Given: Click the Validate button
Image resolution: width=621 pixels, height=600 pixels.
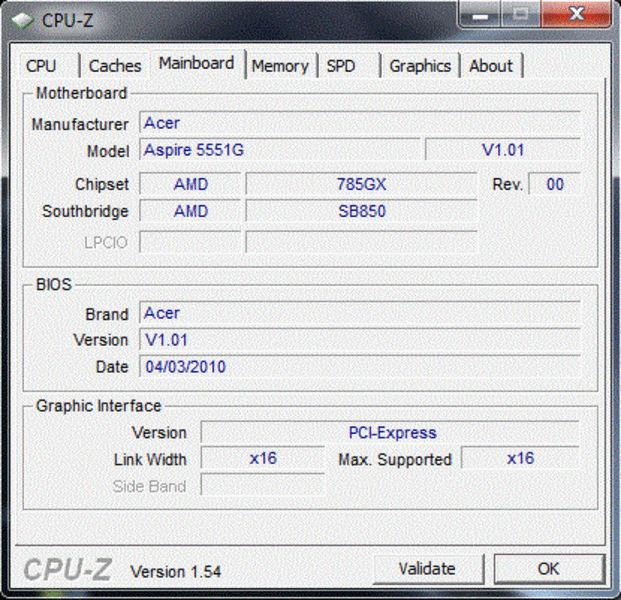Looking at the screenshot, I should (x=428, y=569).
